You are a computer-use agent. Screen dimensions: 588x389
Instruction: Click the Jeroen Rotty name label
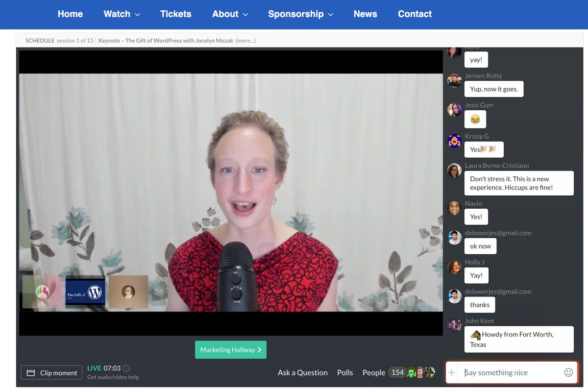(484, 76)
